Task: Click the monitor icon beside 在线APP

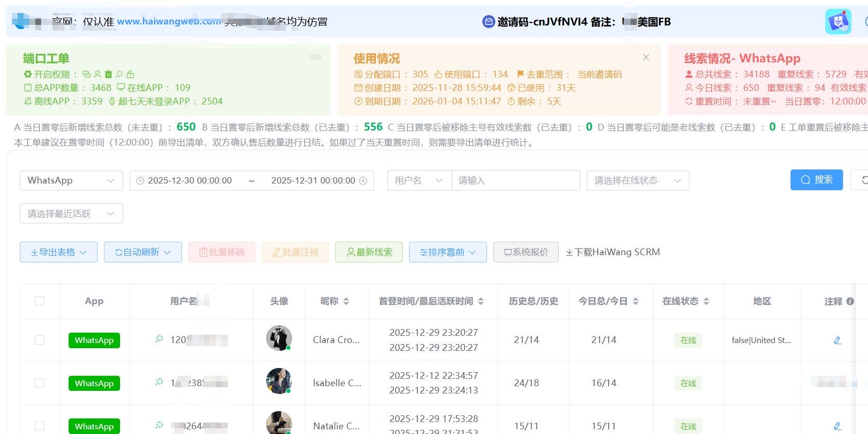Action: tap(121, 87)
